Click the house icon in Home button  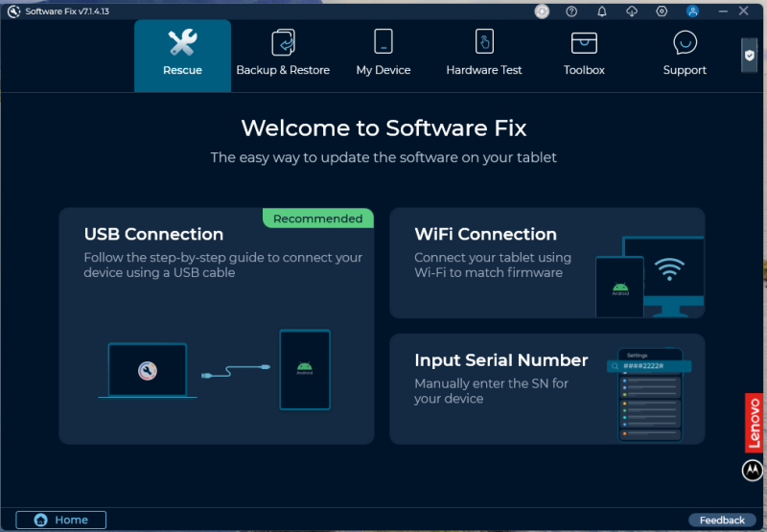(40, 520)
